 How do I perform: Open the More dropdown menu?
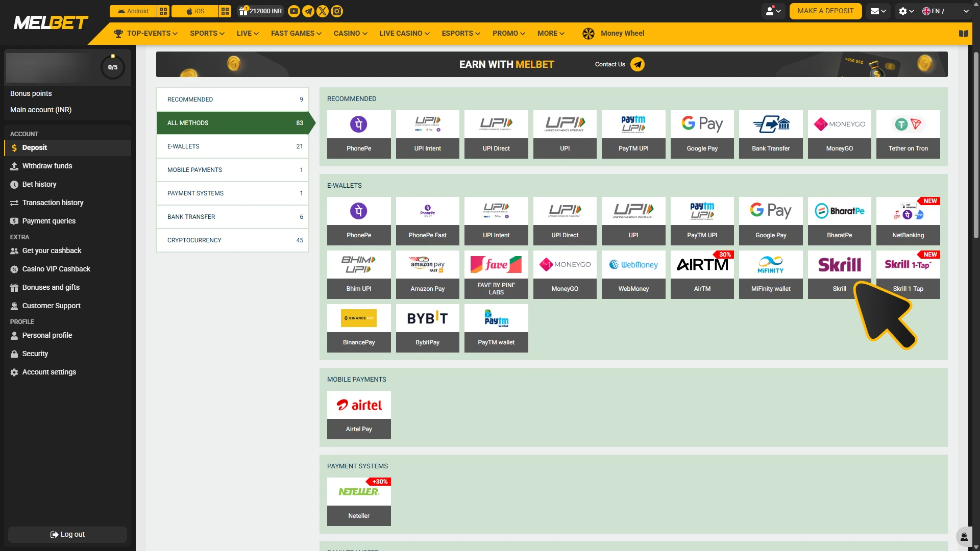[551, 34]
